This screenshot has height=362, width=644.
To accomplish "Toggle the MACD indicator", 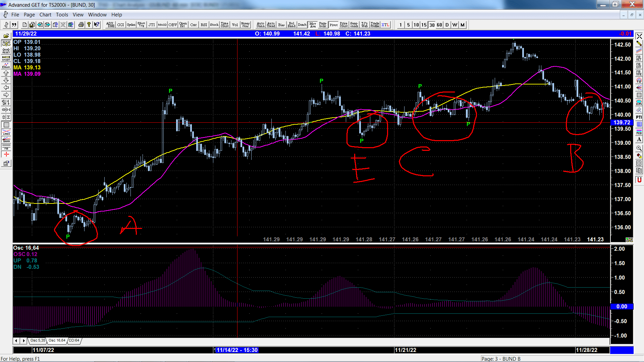I will point(162,25).
